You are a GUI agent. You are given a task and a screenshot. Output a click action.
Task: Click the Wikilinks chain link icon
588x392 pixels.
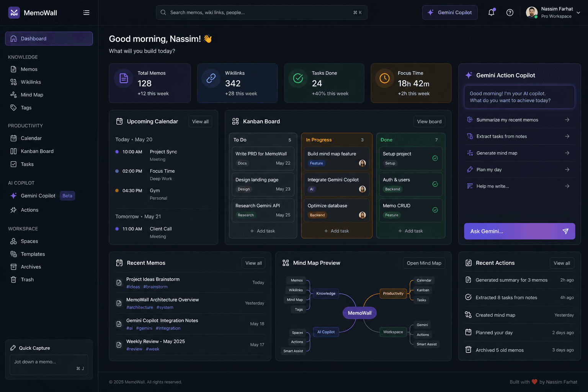(211, 78)
